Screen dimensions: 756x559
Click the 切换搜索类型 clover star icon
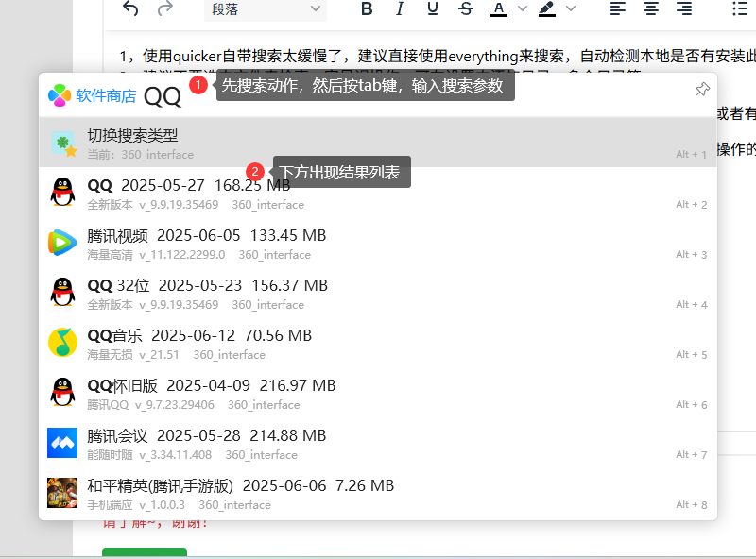pos(63,144)
